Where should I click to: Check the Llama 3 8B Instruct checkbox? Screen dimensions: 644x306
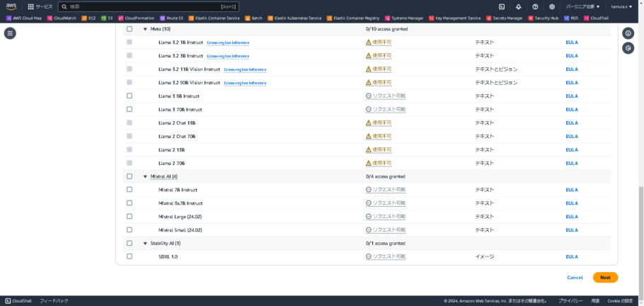tap(130, 96)
